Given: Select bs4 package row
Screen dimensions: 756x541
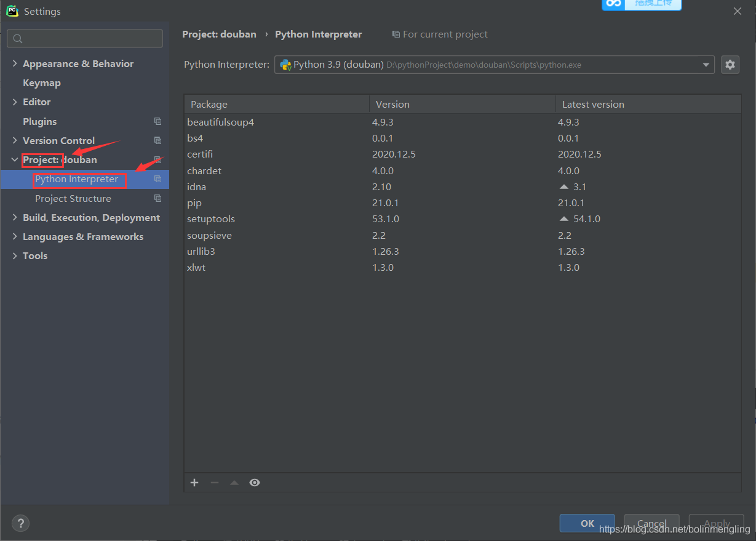Looking at the screenshot, I should coord(463,138).
